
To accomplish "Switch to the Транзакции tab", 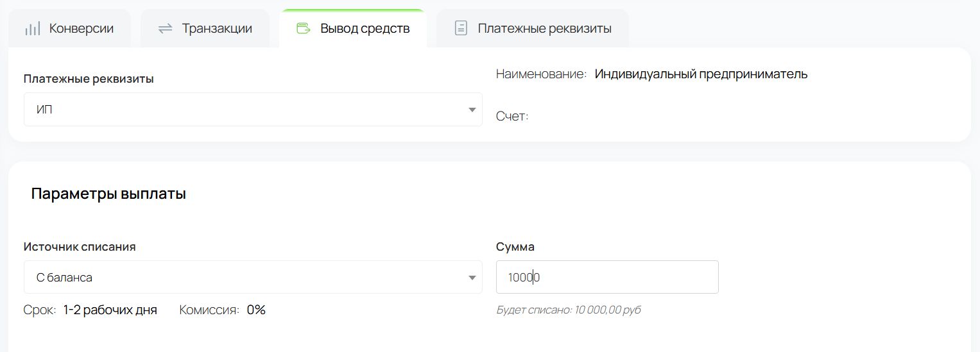I will coord(216,29).
